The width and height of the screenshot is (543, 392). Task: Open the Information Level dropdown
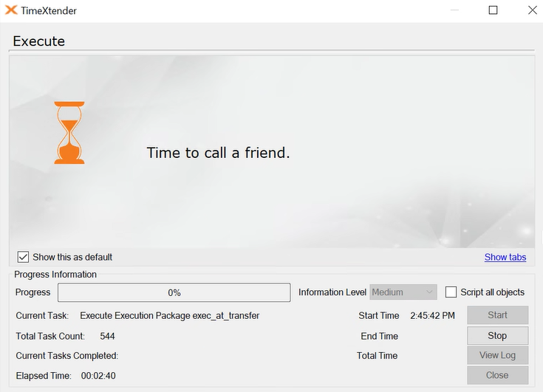403,292
